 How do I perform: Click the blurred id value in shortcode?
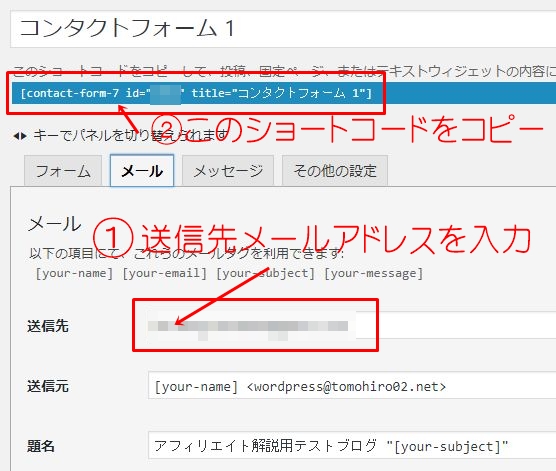165,93
